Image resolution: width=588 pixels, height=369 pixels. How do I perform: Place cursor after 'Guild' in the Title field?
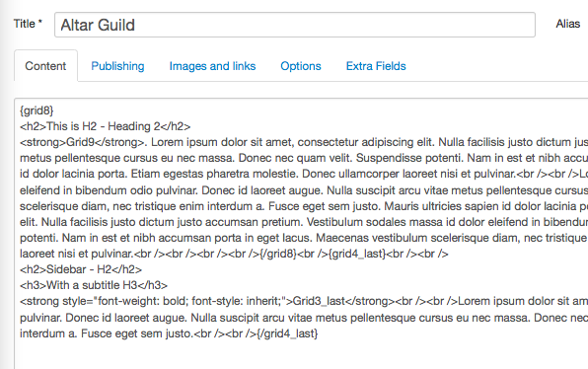click(135, 25)
